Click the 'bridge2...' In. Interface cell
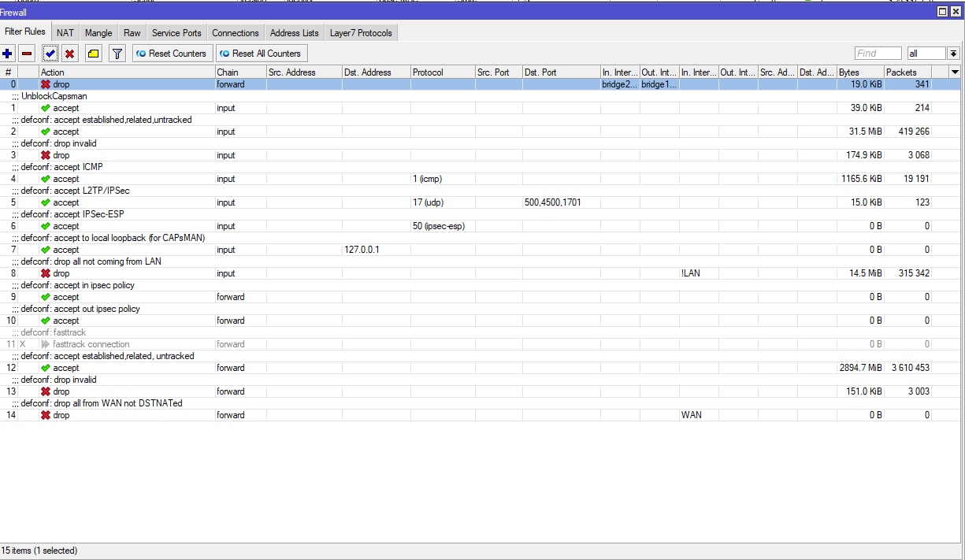965x560 pixels. pos(620,84)
